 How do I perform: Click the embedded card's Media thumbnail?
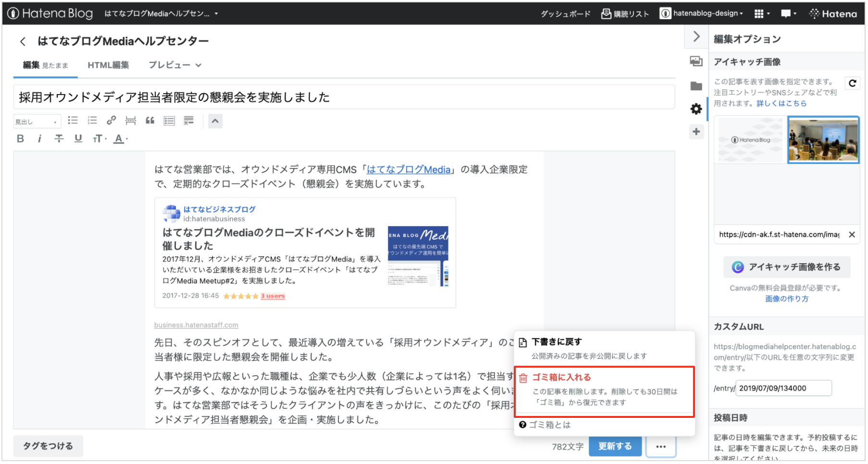point(418,256)
